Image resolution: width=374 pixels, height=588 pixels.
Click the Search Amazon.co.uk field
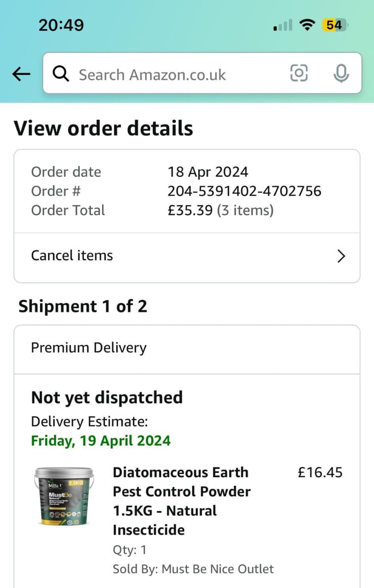(x=202, y=73)
